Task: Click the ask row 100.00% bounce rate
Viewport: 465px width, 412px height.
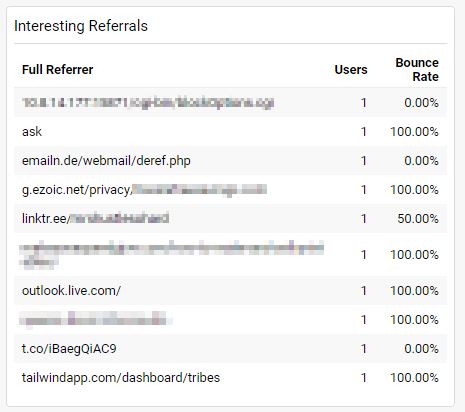Action: click(x=414, y=132)
